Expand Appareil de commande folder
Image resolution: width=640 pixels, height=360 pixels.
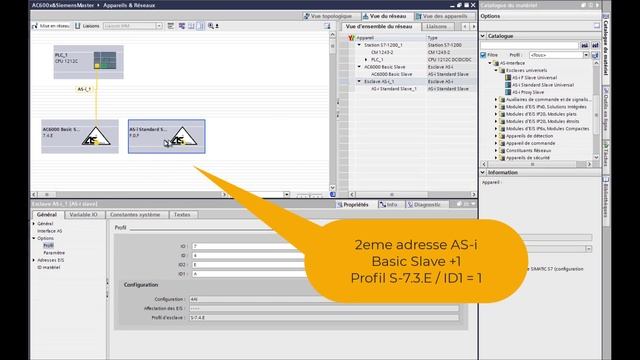pos(496,143)
